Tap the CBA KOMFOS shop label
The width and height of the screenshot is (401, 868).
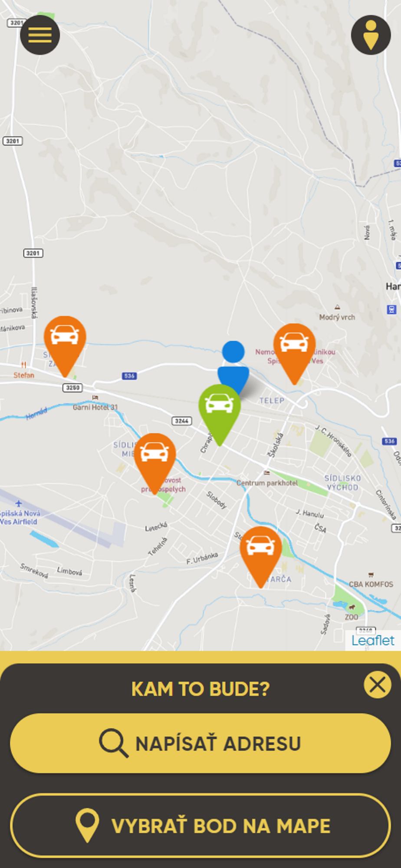point(371,584)
